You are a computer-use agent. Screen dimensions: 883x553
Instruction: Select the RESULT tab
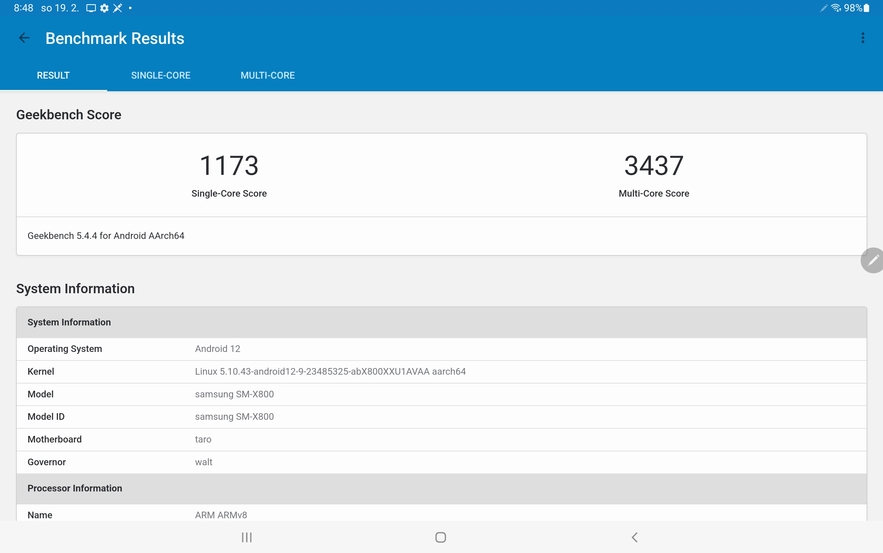pos(53,75)
